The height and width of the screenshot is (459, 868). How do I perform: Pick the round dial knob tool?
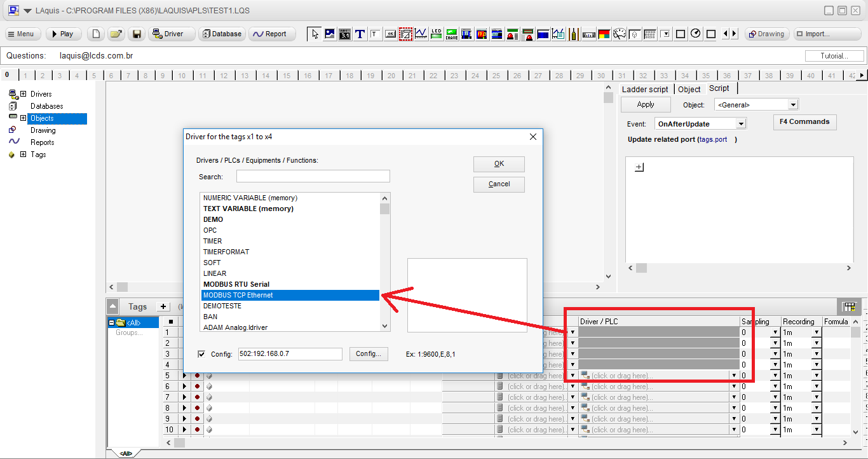696,34
